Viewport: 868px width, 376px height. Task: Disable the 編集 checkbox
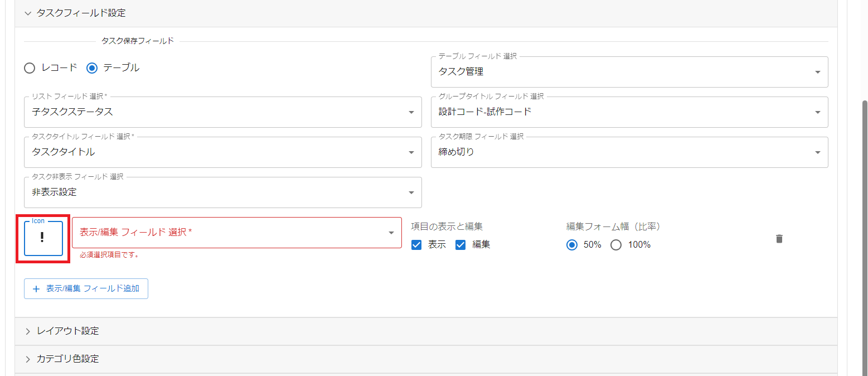(x=460, y=244)
